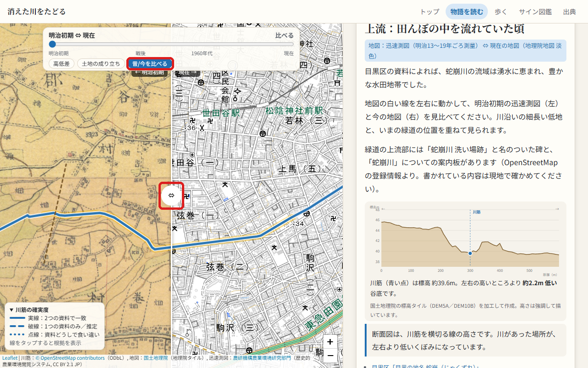The width and height of the screenshot is (588, 368).
Task: Click the elevation profile chart
Action: 465,240
